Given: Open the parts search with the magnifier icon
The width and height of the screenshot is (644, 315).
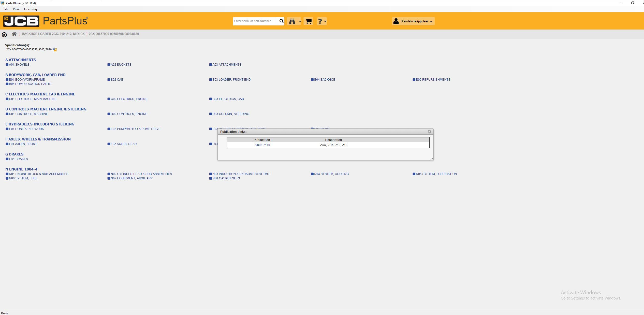Looking at the screenshot, I should (281, 21).
